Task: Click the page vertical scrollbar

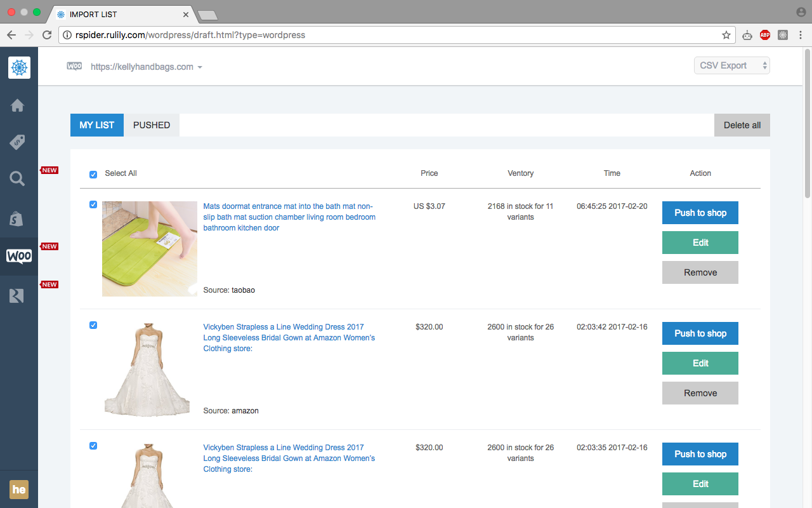Action: pos(808,124)
